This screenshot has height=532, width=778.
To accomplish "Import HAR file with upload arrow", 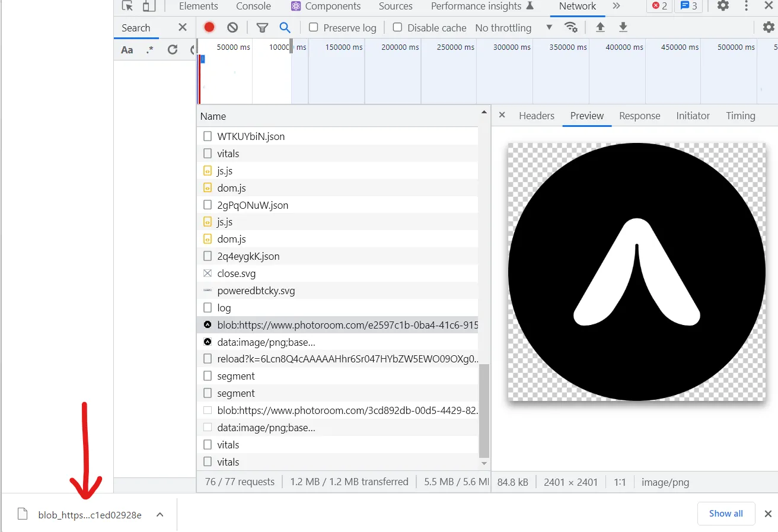I will pos(600,27).
